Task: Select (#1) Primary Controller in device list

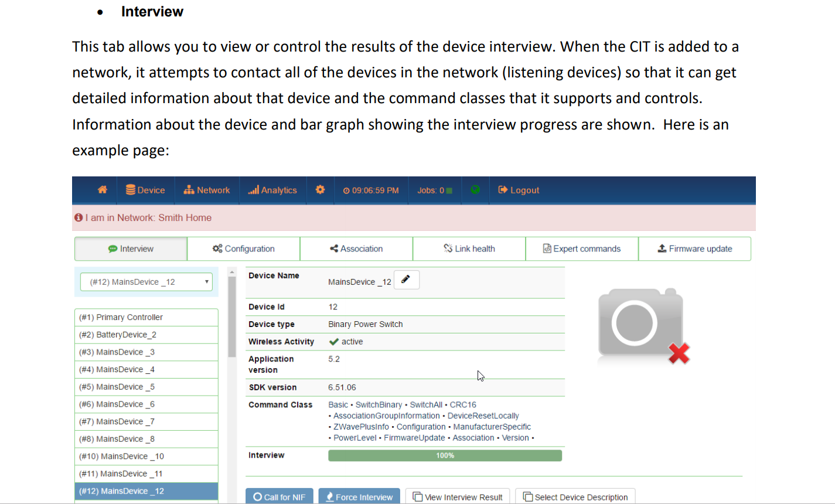Action: pos(146,317)
